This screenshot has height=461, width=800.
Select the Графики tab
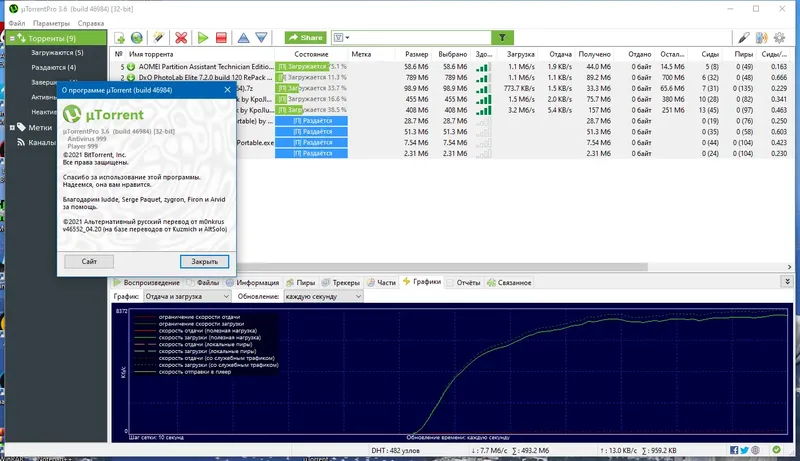(x=422, y=281)
